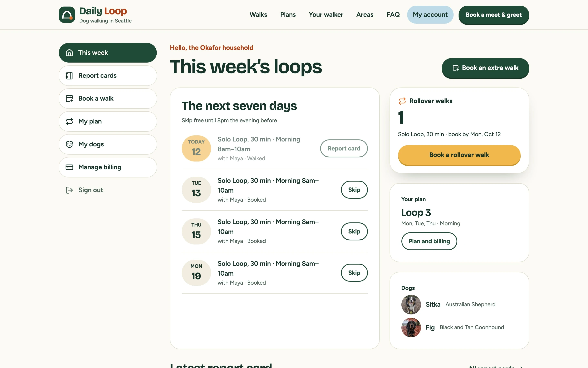Click 'Hello, the Okafor household' greeting
The width and height of the screenshot is (588, 368).
[211, 48]
